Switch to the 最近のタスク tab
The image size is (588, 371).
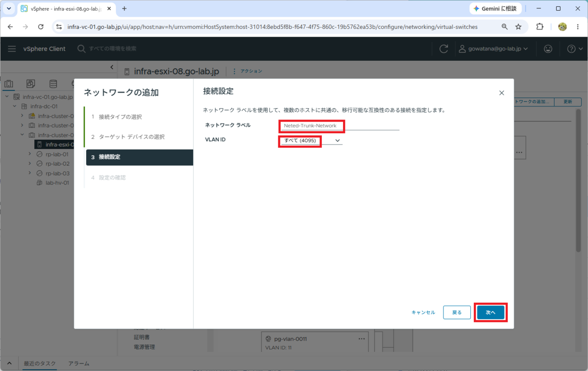pyautogui.click(x=40, y=364)
